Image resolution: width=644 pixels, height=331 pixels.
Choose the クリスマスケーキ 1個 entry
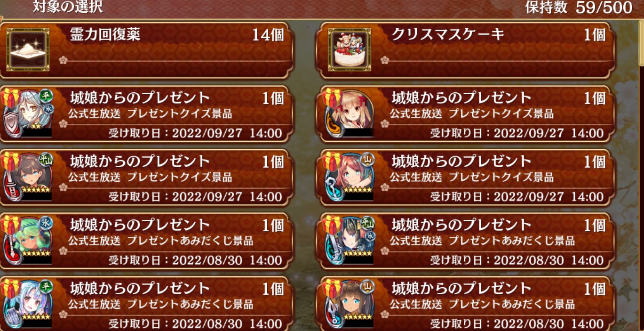click(468, 50)
